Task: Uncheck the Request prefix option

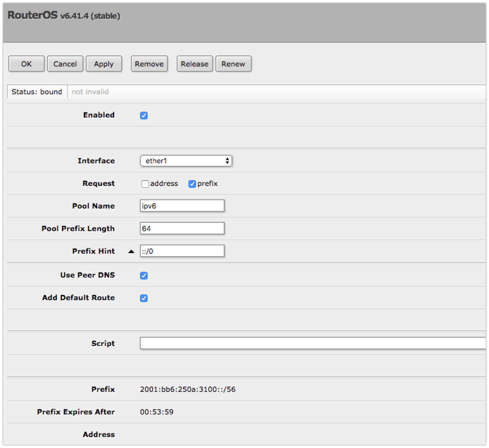Action: [192, 184]
